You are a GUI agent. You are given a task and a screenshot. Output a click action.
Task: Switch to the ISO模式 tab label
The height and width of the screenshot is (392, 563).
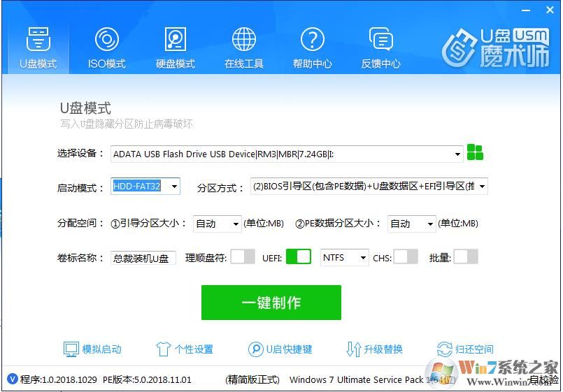(x=106, y=64)
